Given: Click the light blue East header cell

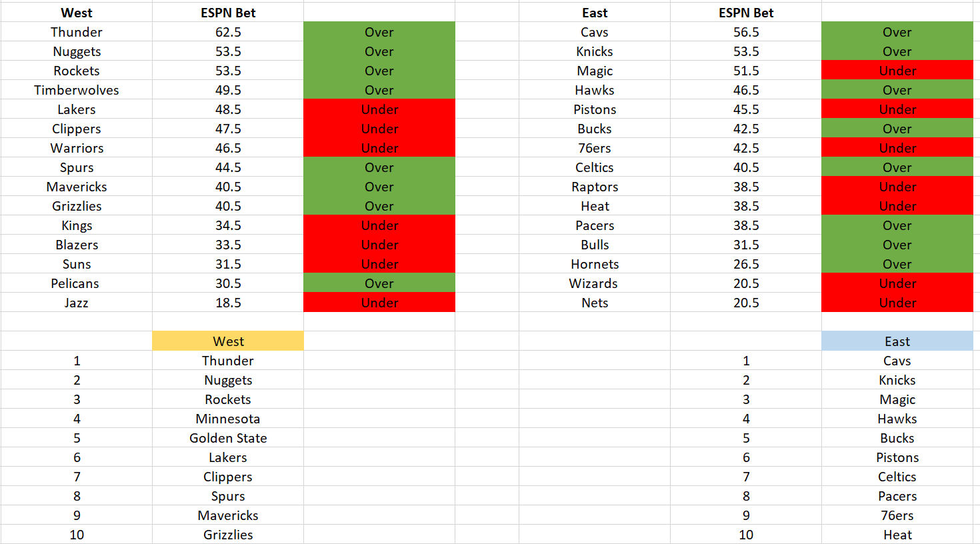Looking at the screenshot, I should (x=897, y=341).
